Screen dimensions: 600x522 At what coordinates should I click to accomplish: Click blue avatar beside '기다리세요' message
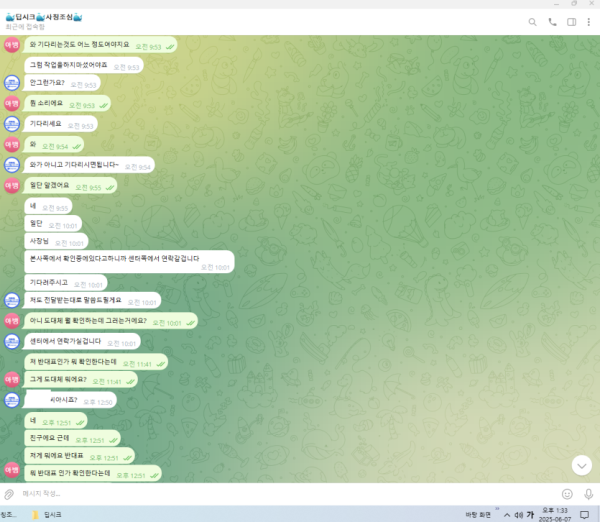(x=12, y=124)
